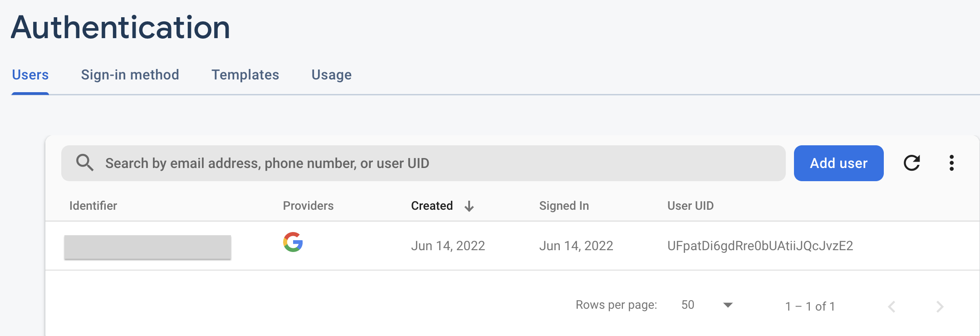Switch to the Usage tab
This screenshot has height=336, width=980.
(331, 74)
